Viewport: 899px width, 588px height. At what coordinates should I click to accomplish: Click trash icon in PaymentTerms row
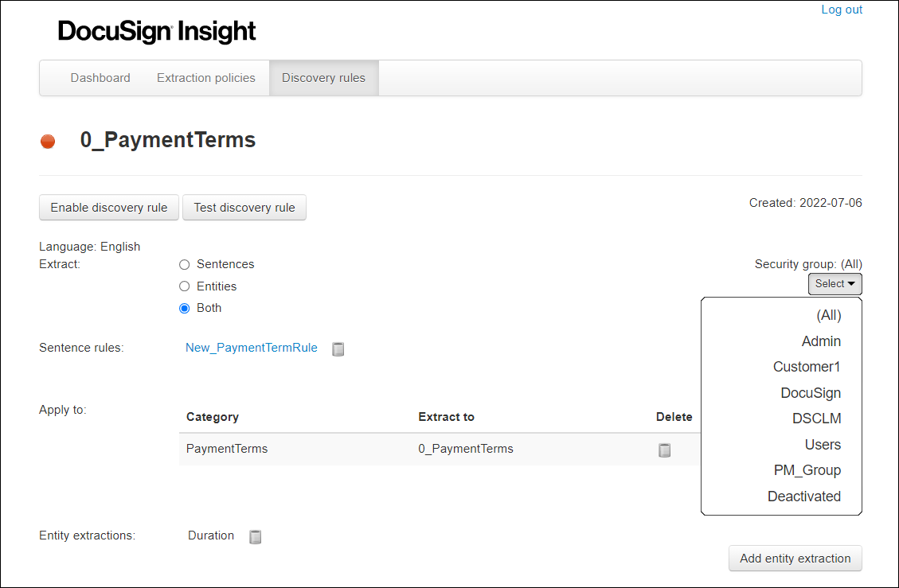click(664, 450)
